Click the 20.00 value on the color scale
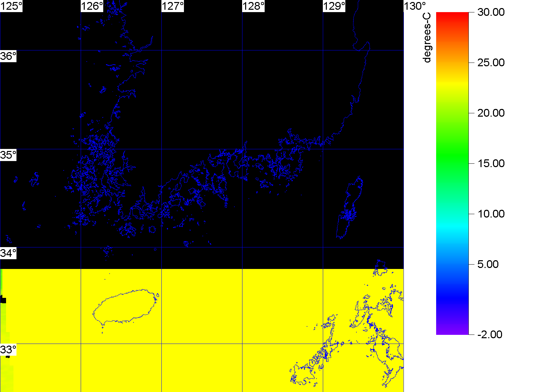 click(x=491, y=113)
